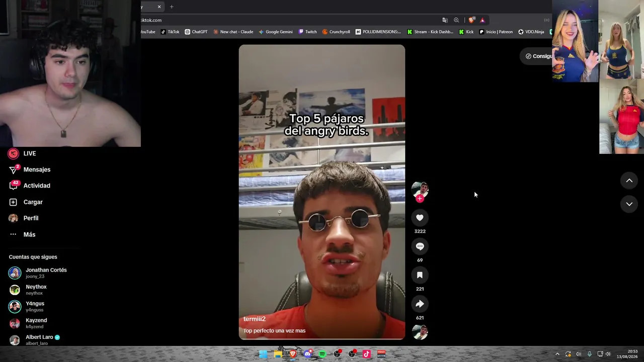Share the video with the arrow icon
Image resolution: width=644 pixels, height=362 pixels.
pyautogui.click(x=420, y=304)
